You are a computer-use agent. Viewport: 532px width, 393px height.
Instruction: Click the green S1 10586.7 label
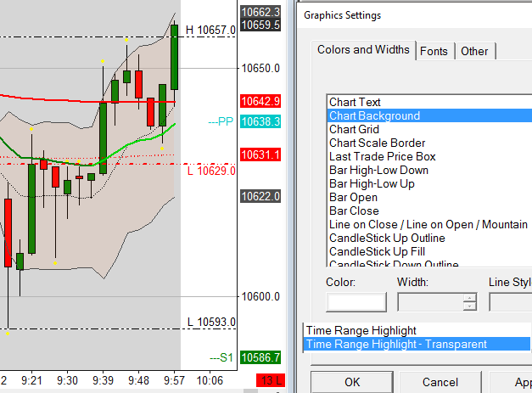[x=260, y=357]
